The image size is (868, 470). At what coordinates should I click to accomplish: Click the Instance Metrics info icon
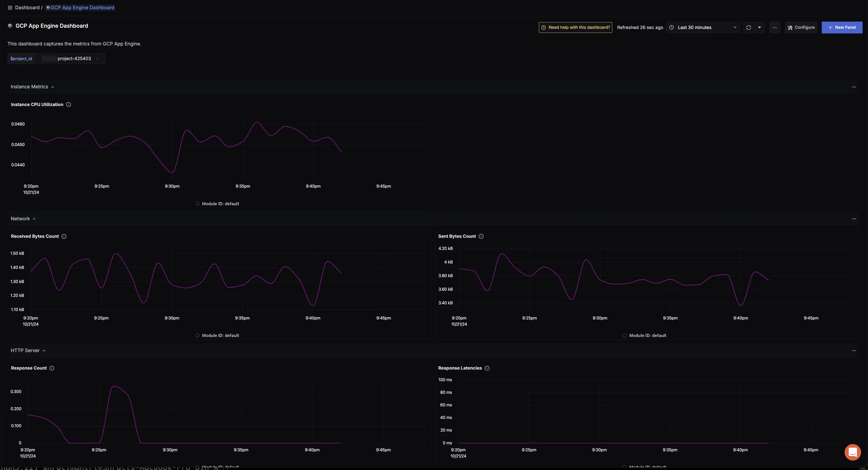click(x=68, y=105)
